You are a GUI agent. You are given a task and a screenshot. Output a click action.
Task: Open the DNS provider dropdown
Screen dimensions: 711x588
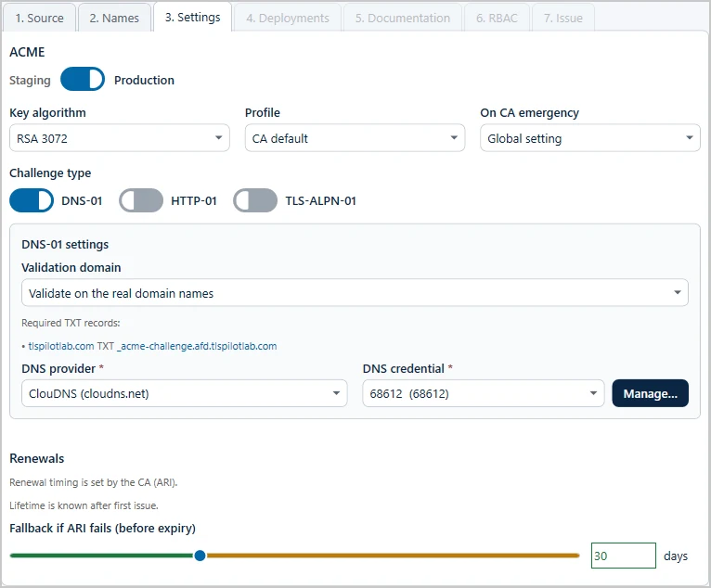pos(185,393)
